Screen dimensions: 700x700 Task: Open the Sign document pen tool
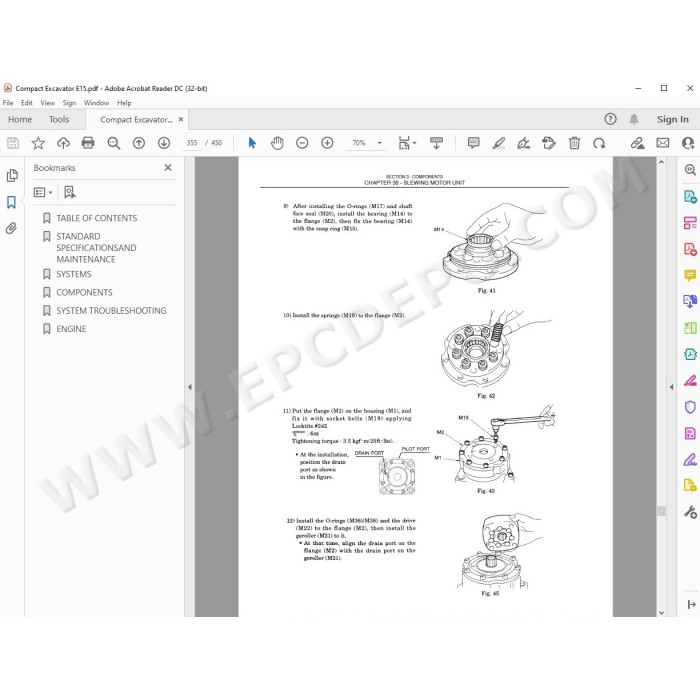click(x=523, y=143)
